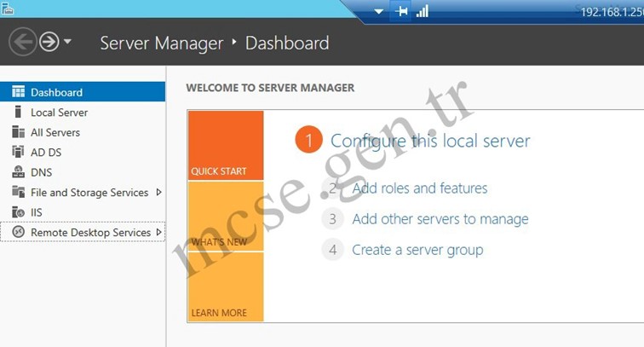
Task: Click the Local Server icon
Action: [18, 112]
